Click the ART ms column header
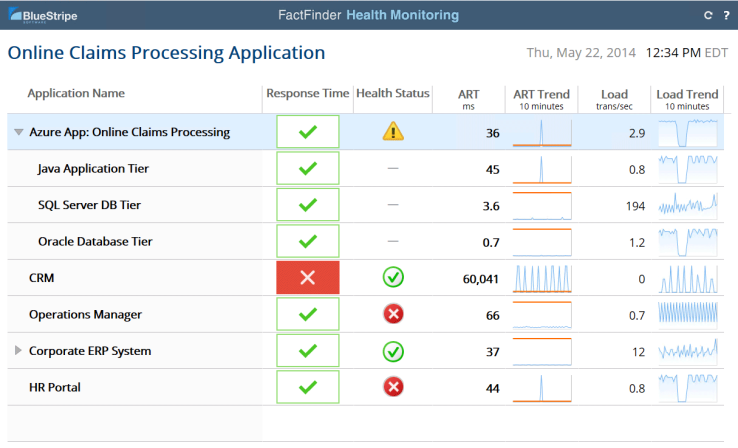The image size is (738, 448). 468,98
